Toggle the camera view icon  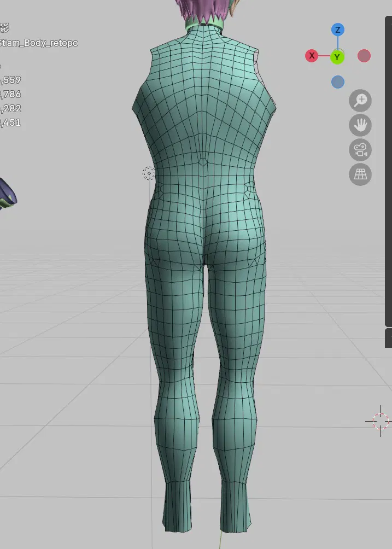(360, 150)
